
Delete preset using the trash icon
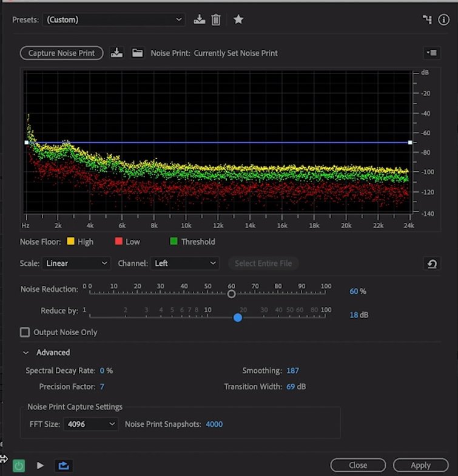(216, 20)
